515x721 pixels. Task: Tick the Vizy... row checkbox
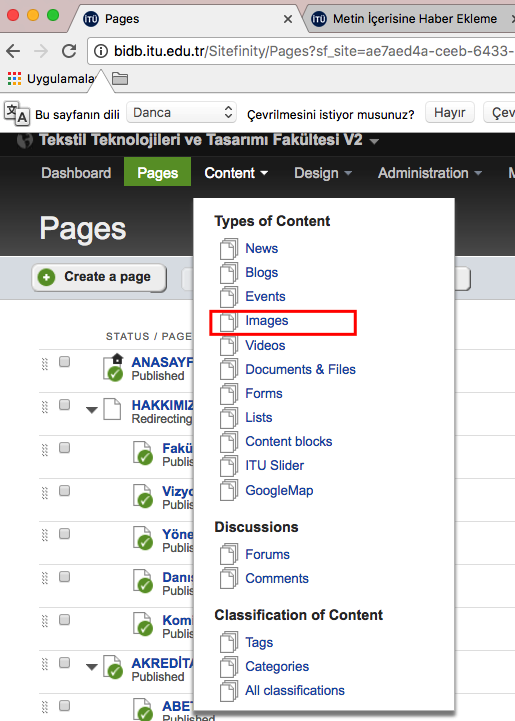[64, 491]
